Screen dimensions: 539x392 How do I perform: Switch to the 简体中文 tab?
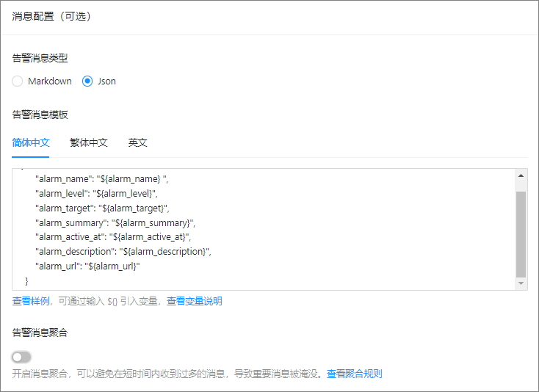(31, 142)
